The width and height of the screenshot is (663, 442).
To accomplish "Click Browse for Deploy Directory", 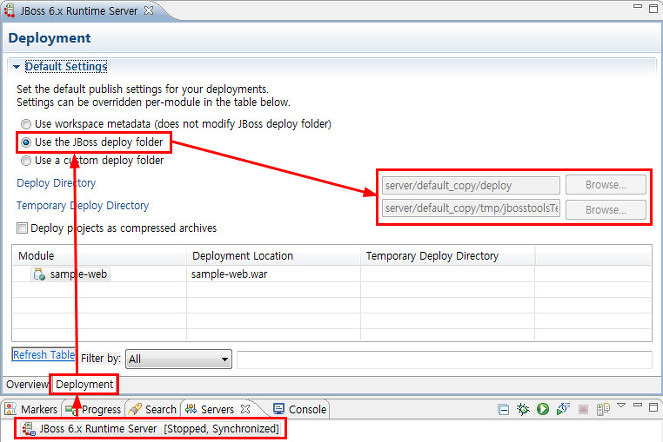I will point(605,185).
